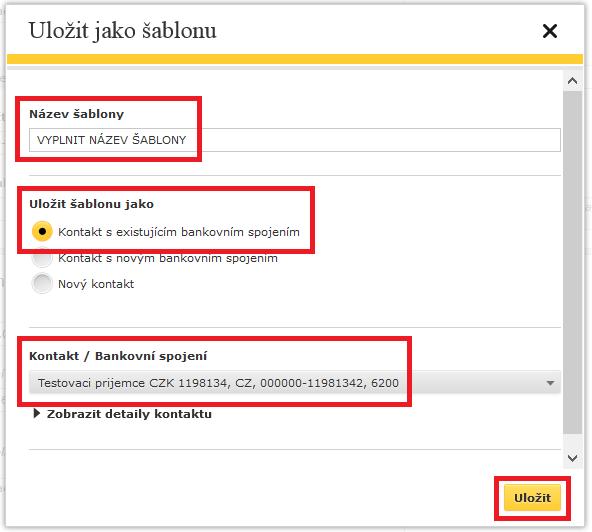592x532 pixels.
Task: Click the scrollbar up arrow
Action: (572, 80)
